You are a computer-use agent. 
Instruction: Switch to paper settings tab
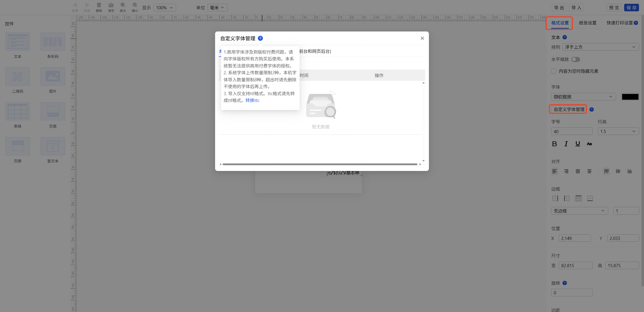(x=587, y=23)
